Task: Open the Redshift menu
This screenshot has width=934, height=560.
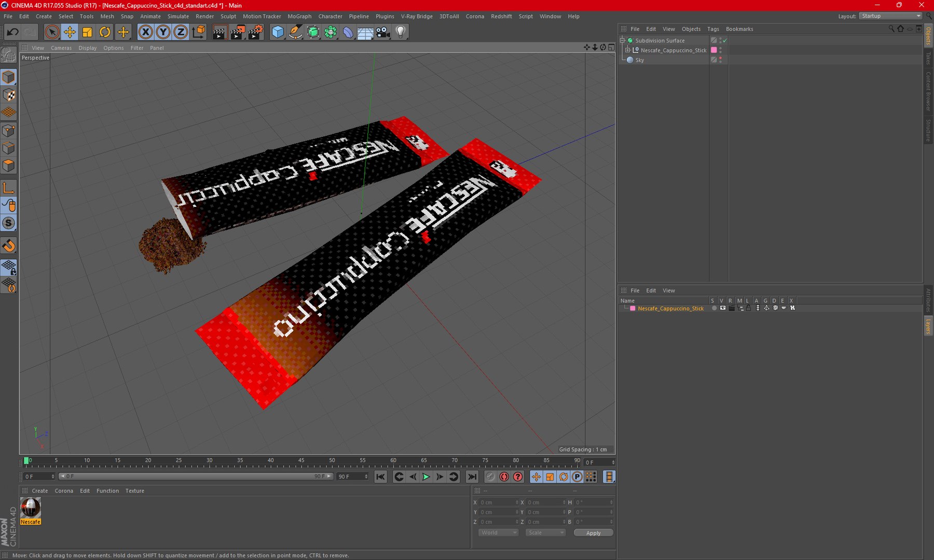Action: click(x=501, y=16)
